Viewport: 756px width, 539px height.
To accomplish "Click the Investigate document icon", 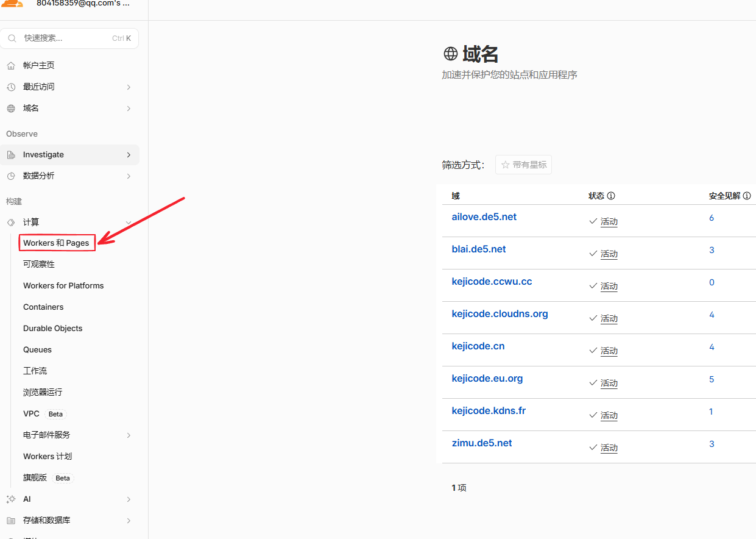I will [x=11, y=155].
